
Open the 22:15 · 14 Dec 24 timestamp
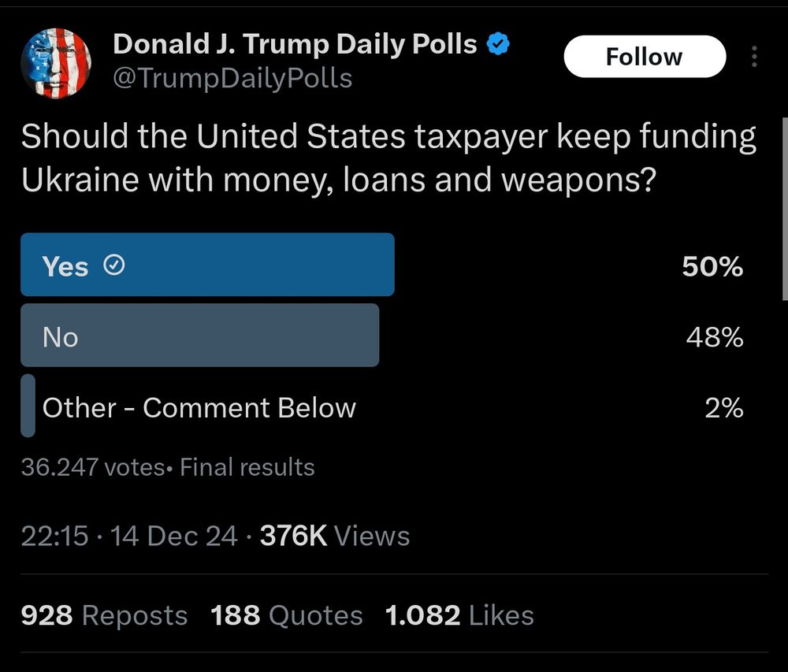(128, 536)
